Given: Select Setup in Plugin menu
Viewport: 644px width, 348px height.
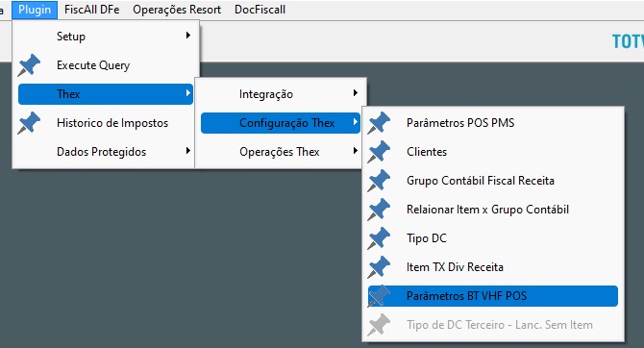Looking at the screenshot, I should point(106,37).
